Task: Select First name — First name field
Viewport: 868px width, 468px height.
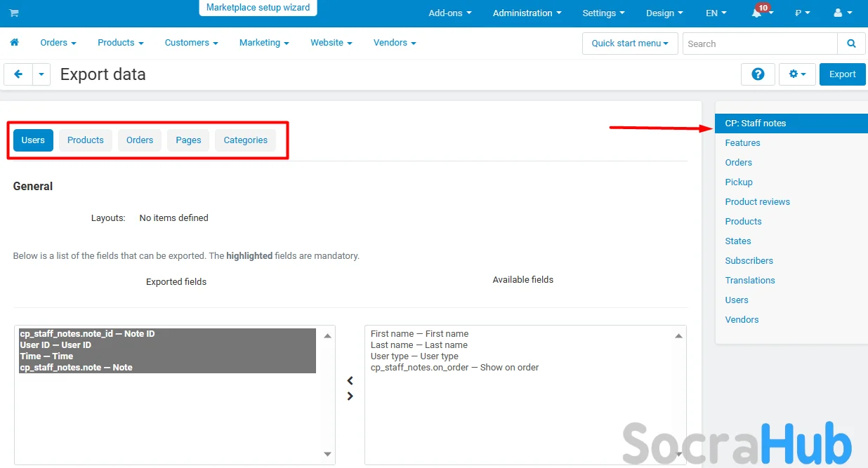Action: click(419, 334)
